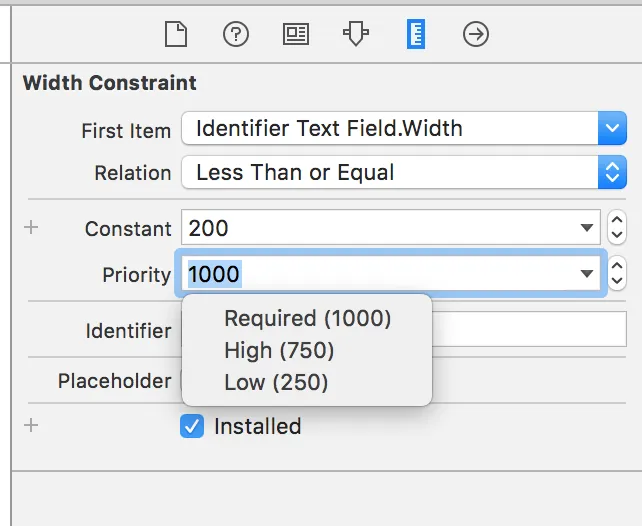The image size is (642, 526).
Task: Click the Priority stepper control
Action: (x=618, y=273)
